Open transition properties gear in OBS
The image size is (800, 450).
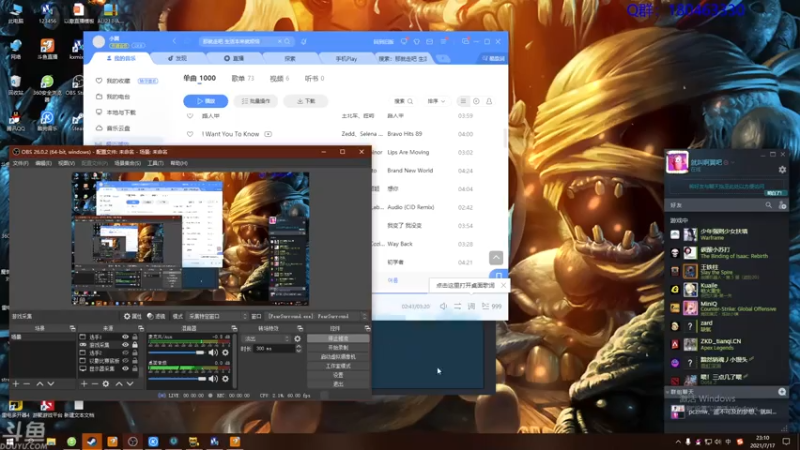[297, 339]
